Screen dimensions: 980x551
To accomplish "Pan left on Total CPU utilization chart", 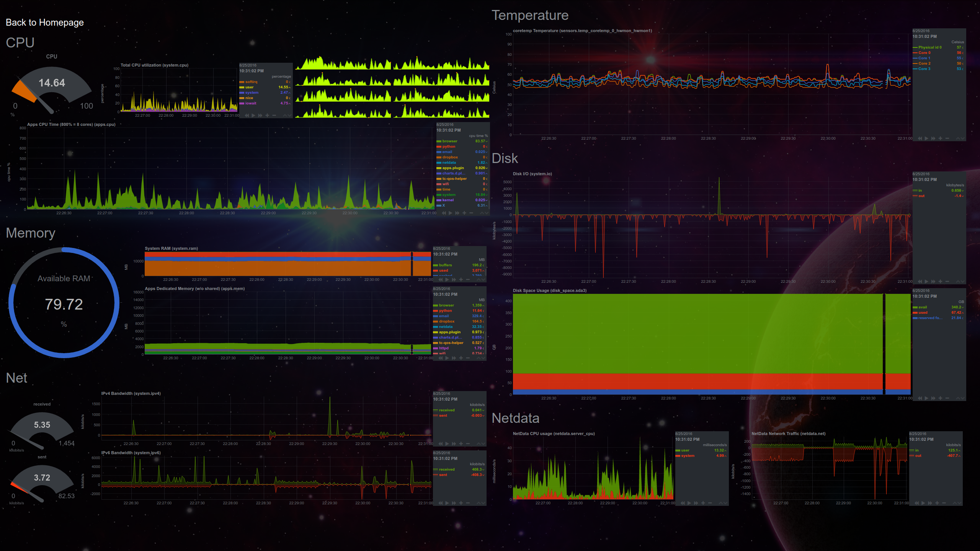I will (x=247, y=116).
